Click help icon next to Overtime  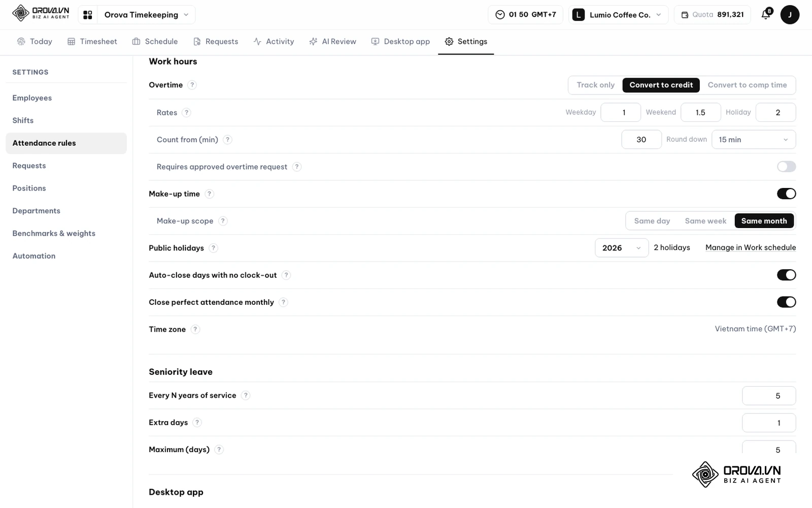(x=192, y=85)
